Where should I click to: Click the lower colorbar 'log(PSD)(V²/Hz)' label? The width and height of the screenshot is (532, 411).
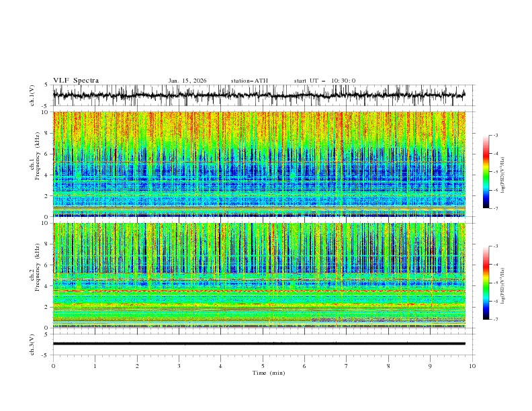click(x=503, y=286)
